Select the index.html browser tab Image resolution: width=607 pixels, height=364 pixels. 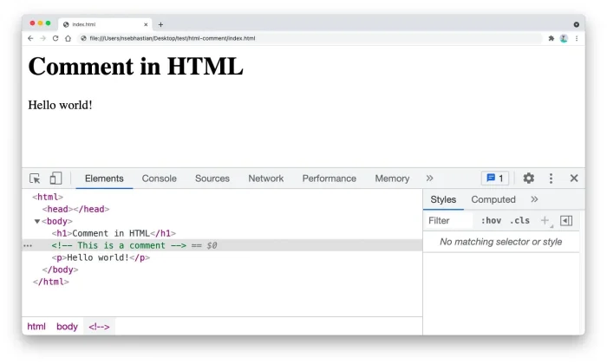(x=105, y=24)
